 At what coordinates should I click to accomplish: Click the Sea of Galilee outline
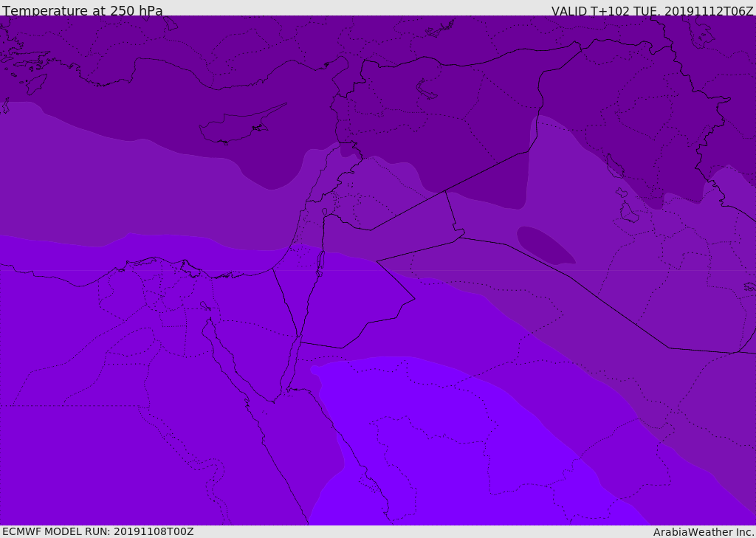pos(324,213)
